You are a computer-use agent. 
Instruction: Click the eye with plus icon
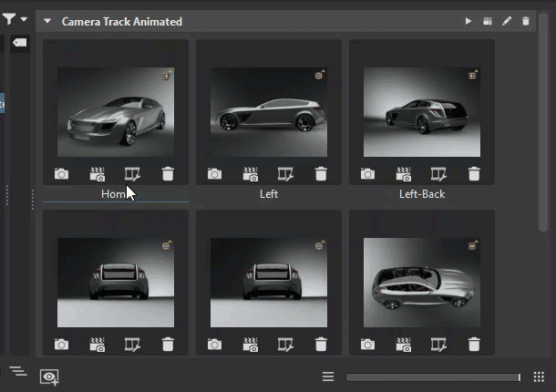tap(49, 377)
